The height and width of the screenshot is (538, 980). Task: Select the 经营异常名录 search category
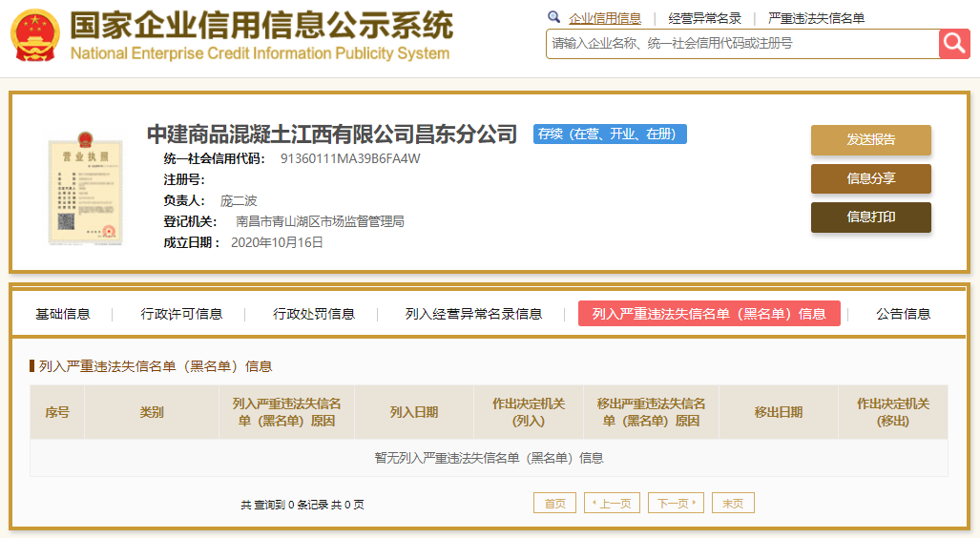tap(704, 19)
